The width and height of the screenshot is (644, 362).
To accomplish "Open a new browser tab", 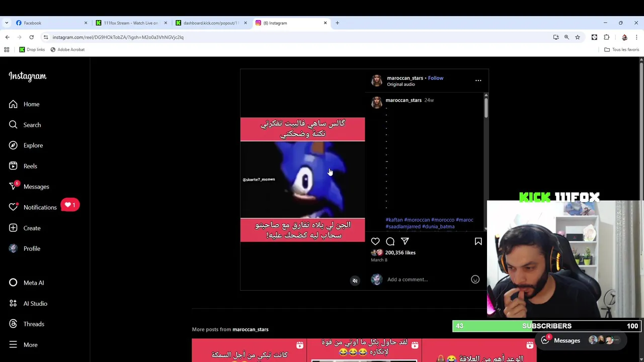I will point(337,23).
